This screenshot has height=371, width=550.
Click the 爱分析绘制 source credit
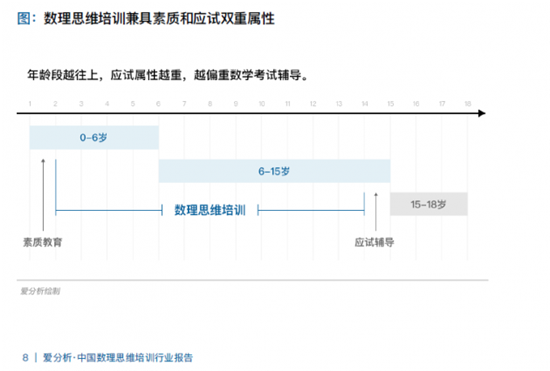pos(40,291)
